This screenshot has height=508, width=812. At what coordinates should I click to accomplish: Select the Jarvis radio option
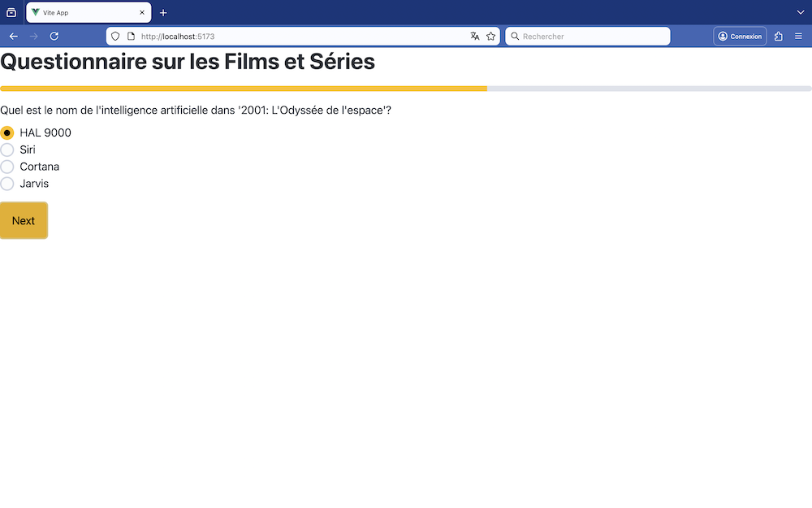pyautogui.click(x=7, y=184)
